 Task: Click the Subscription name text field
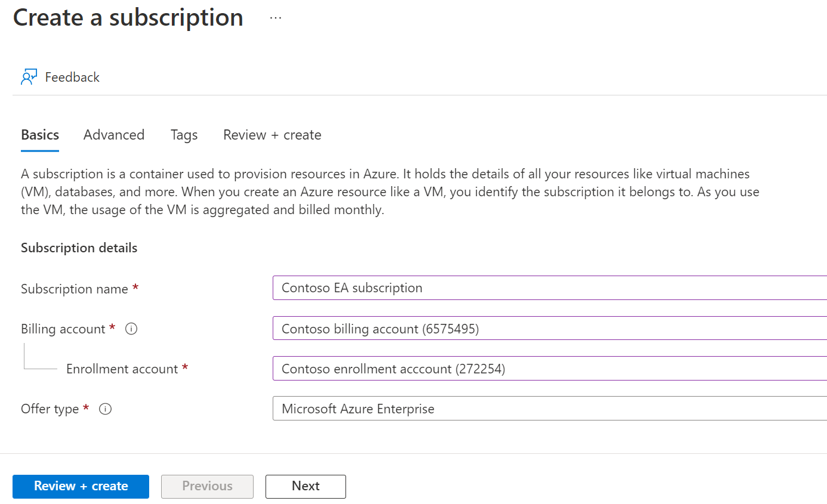click(x=549, y=288)
